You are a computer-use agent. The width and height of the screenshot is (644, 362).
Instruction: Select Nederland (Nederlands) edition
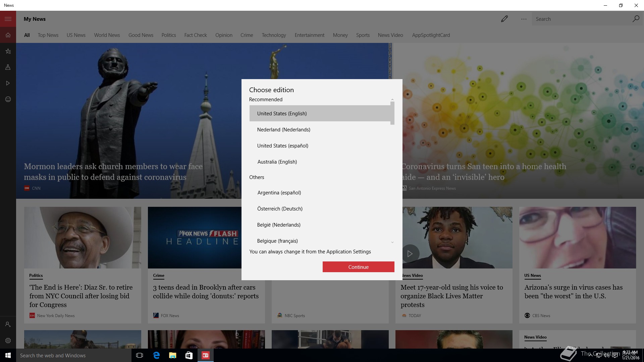pos(320,129)
